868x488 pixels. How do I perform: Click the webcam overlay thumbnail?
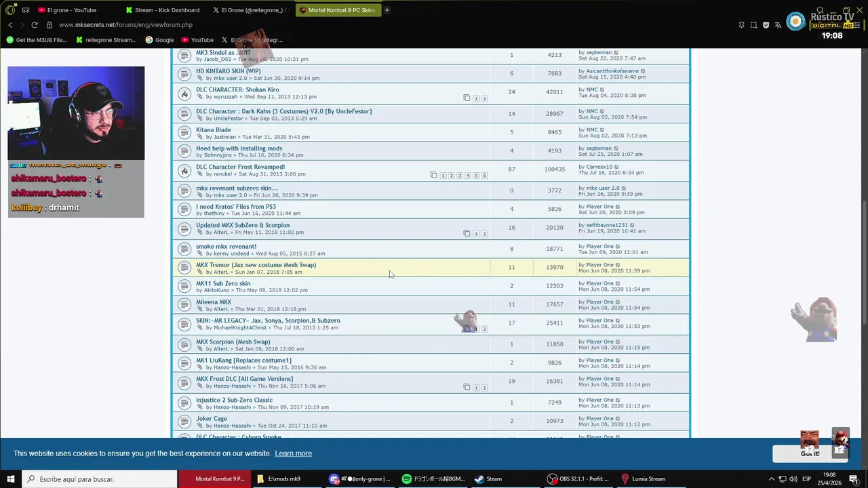tap(76, 113)
